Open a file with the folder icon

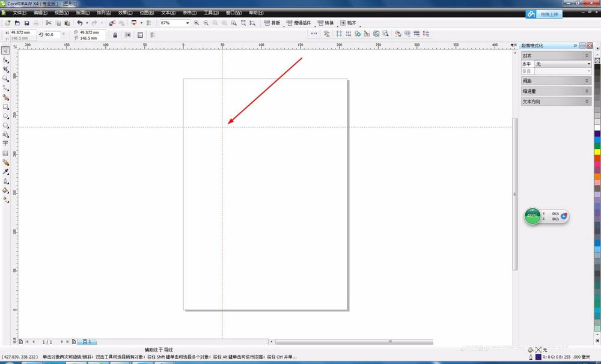(17, 23)
